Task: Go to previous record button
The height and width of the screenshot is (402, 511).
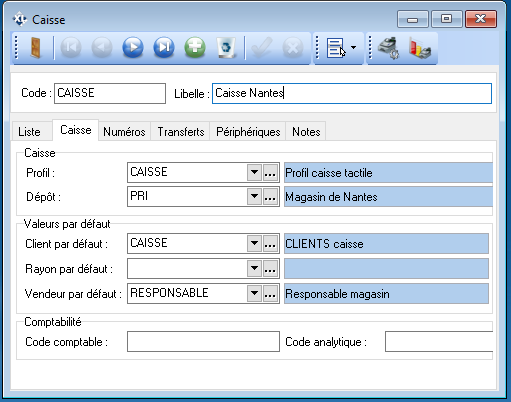Action: [102, 48]
